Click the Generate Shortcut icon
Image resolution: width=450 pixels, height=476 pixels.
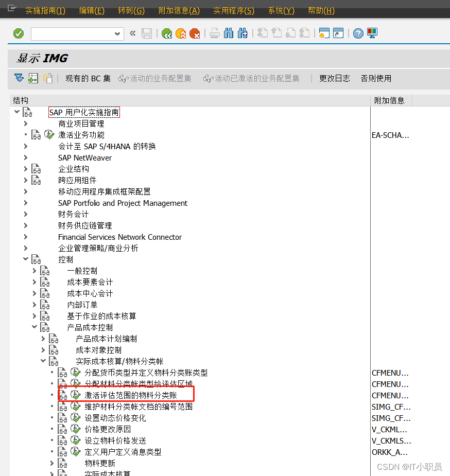pos(338,33)
